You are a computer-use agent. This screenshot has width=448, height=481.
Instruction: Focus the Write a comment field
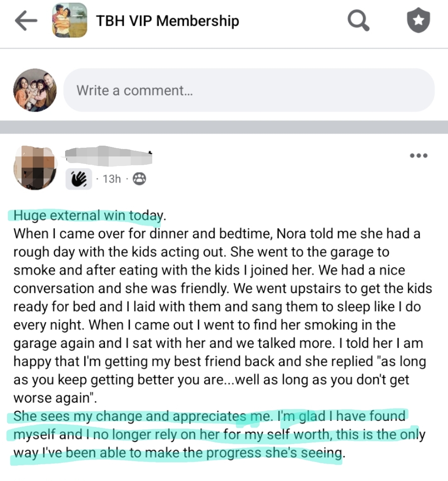[249, 90]
